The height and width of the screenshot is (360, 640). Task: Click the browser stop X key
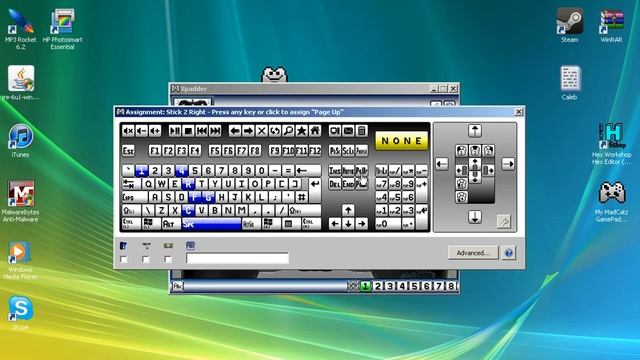(x=262, y=131)
